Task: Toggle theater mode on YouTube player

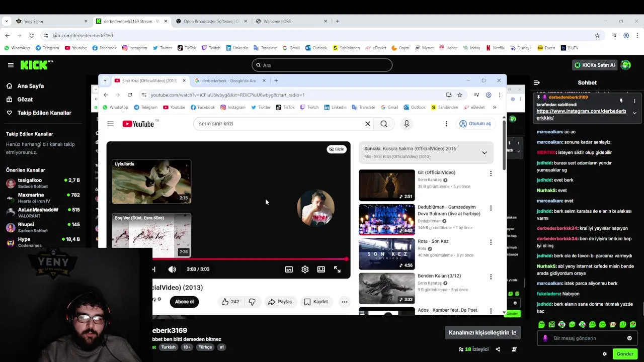Action: [321, 269]
